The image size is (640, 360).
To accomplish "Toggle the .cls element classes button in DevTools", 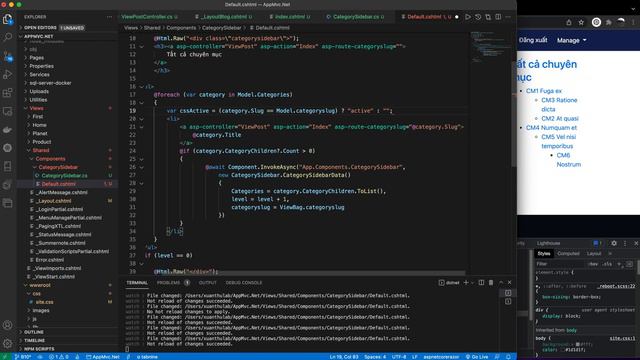I will pos(607,264).
